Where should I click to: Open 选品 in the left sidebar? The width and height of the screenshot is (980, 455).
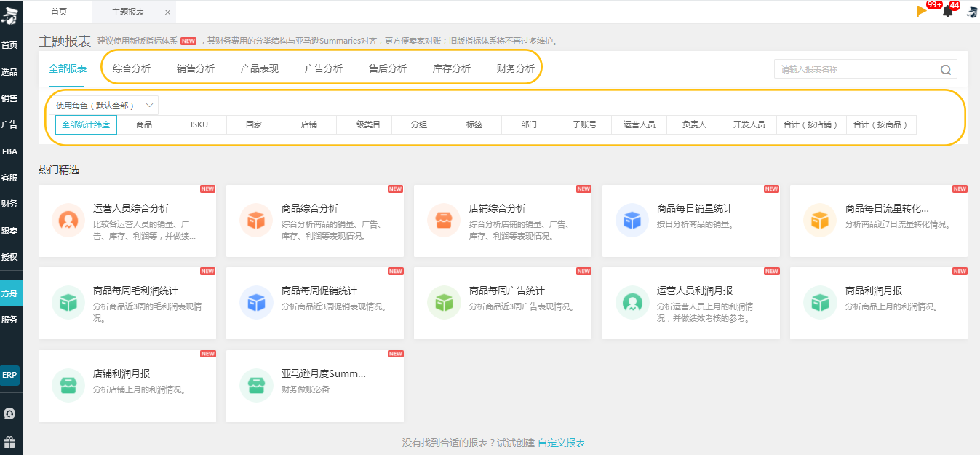(x=9, y=72)
